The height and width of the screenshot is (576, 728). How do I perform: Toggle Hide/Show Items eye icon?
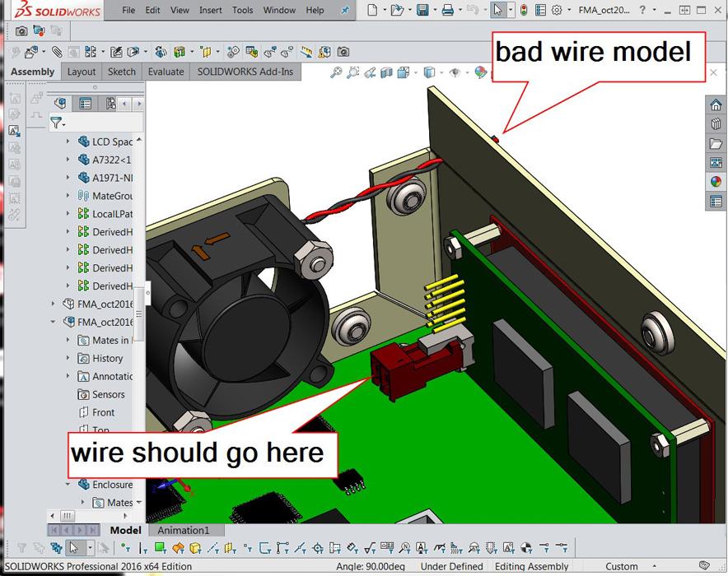pos(455,72)
